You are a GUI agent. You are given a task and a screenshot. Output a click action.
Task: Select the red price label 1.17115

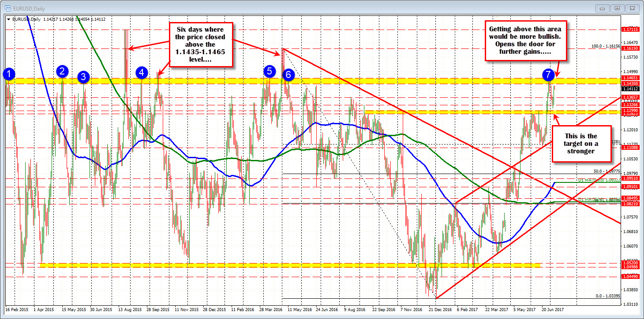629,29
